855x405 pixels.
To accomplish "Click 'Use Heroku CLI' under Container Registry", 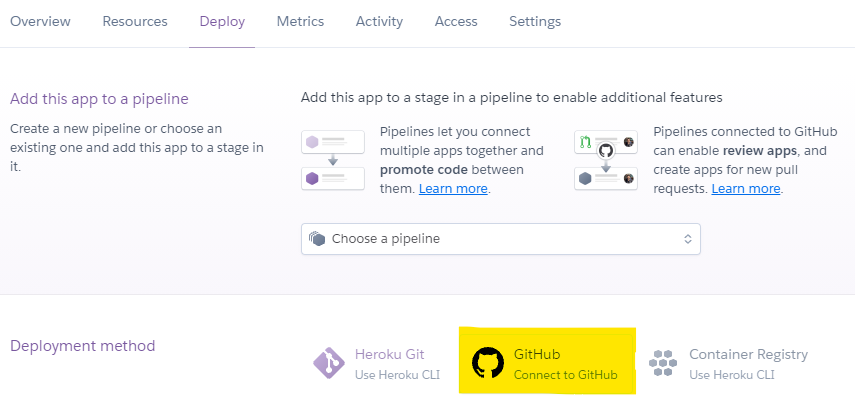I will click(732, 375).
